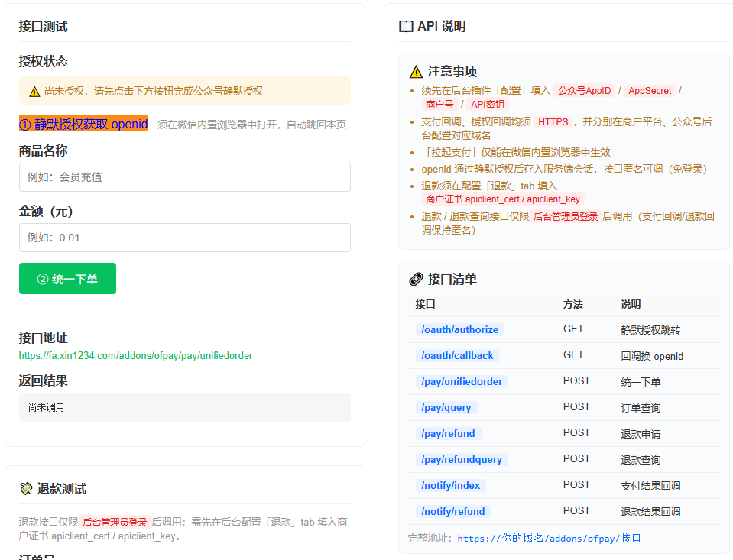
Task: Click the HTTPS tag in 注意事项
Action: pos(553,122)
